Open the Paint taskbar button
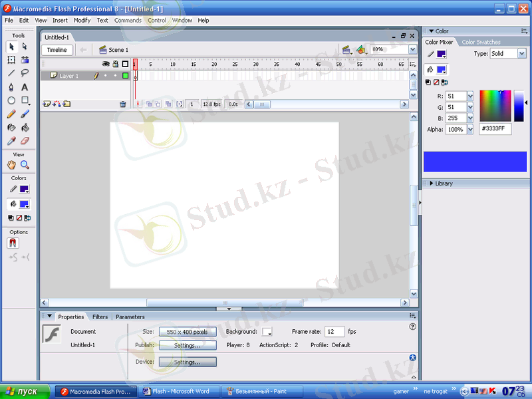The height and width of the screenshot is (399, 532). (262, 392)
